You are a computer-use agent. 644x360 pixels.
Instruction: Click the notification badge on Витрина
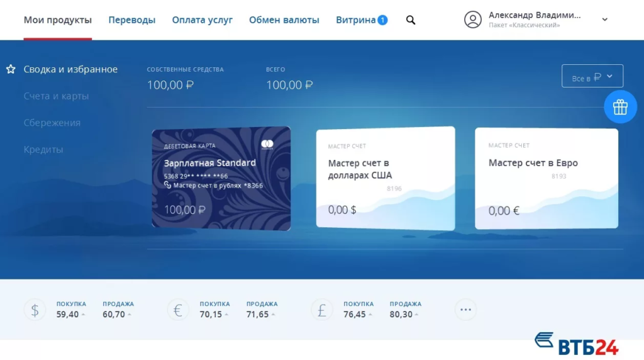pyautogui.click(x=382, y=20)
